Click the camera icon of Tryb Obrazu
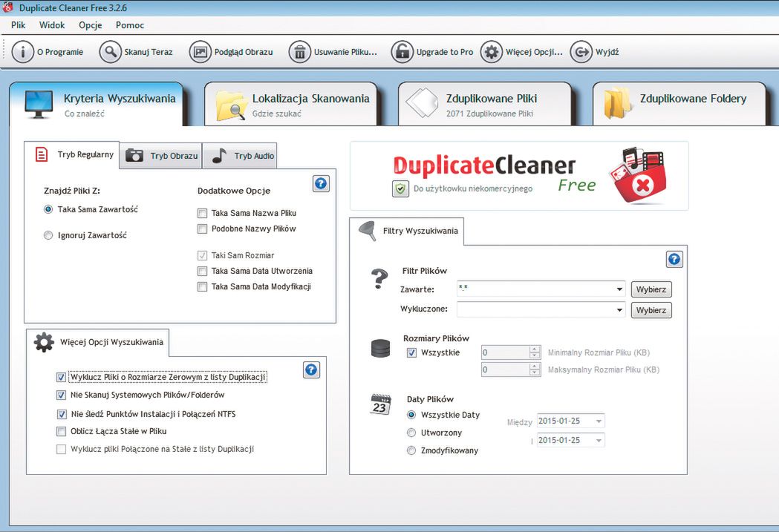Screen dimensions: 779x532 click(x=134, y=155)
